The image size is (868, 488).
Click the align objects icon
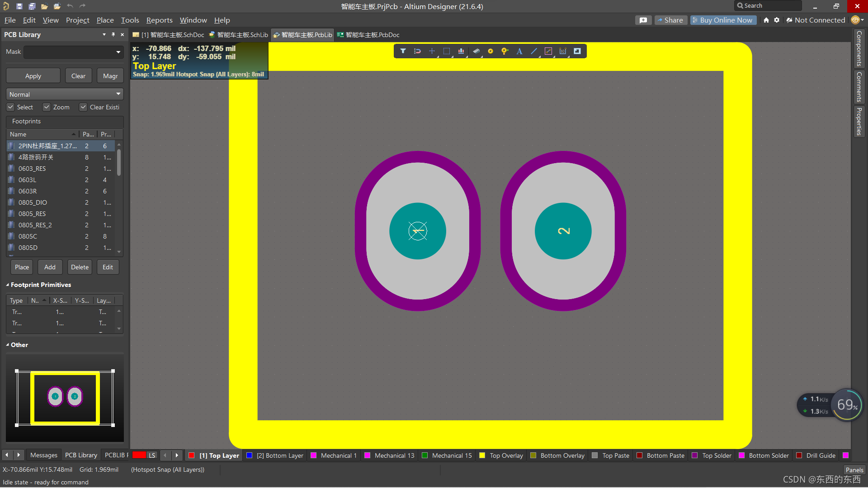pos(461,51)
